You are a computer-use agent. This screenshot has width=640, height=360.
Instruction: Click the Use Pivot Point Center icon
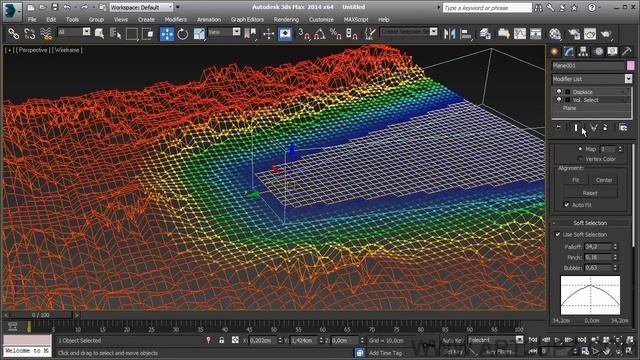click(250, 34)
